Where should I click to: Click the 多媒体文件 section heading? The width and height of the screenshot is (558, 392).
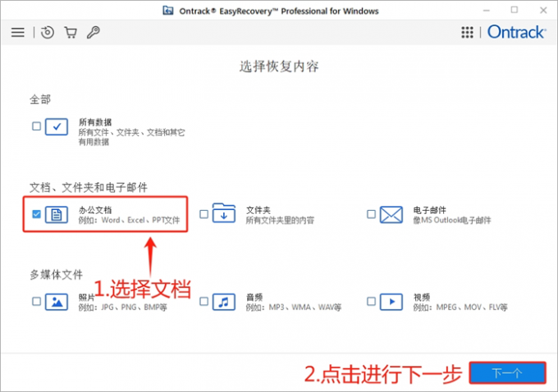[57, 274]
